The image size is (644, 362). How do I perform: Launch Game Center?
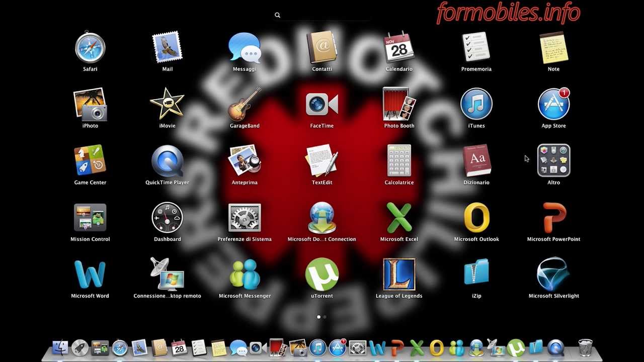tap(90, 161)
